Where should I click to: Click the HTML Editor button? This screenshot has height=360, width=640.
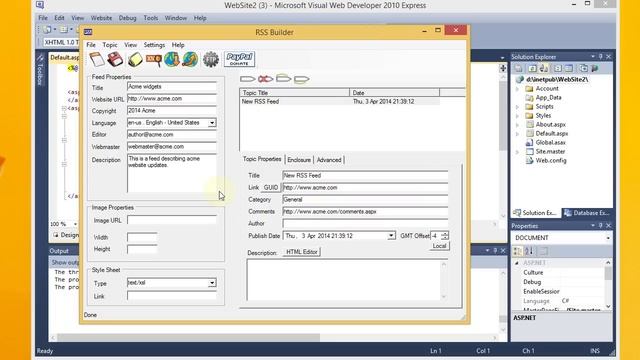click(x=302, y=252)
